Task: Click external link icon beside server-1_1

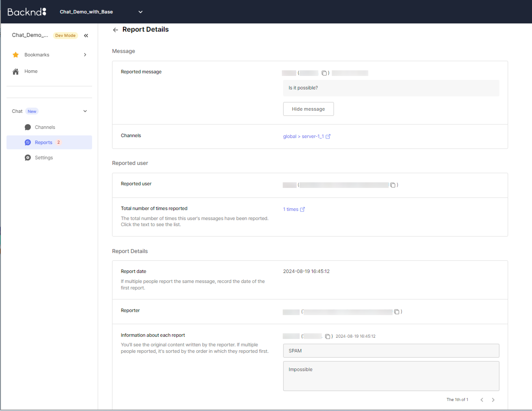Action: click(328, 136)
